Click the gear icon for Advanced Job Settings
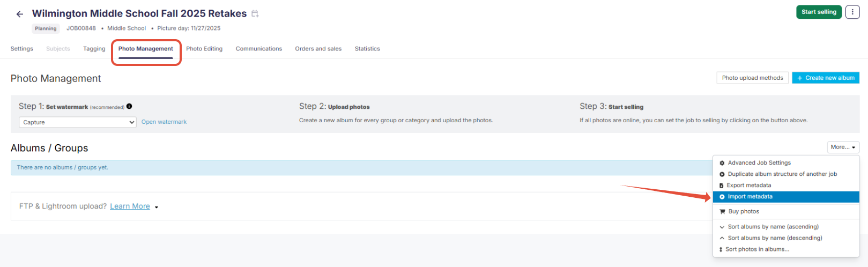The image size is (868, 267). [x=722, y=163]
